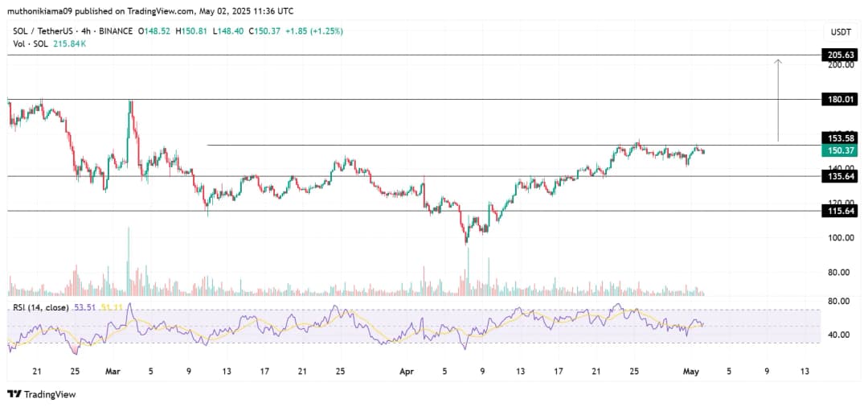Click the 153.58 resistance price label
This screenshot has width=868, height=407.
[x=837, y=138]
